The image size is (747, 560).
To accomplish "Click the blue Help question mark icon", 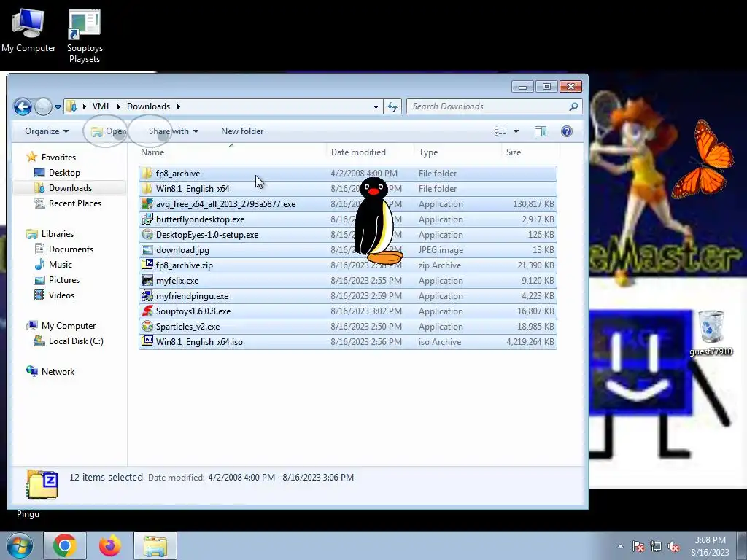I will click(x=566, y=131).
